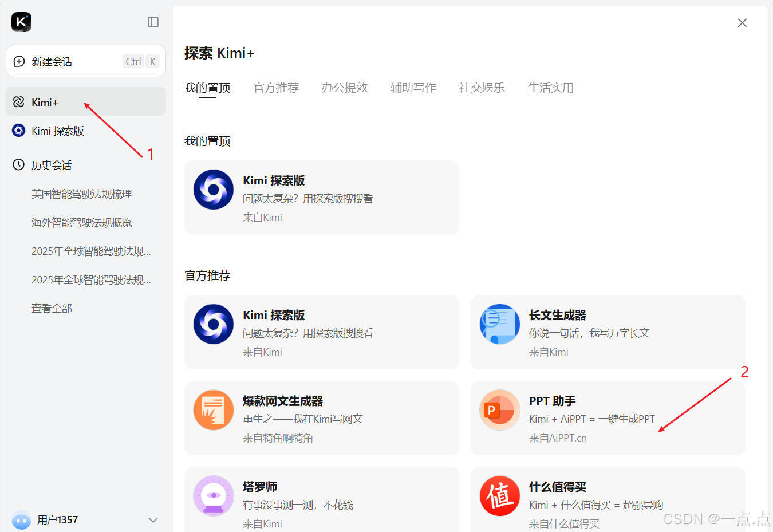Viewport: 773px width, 532px height.
Task: Open Kimi 探索版 in the sidebar
Action: click(x=86, y=131)
